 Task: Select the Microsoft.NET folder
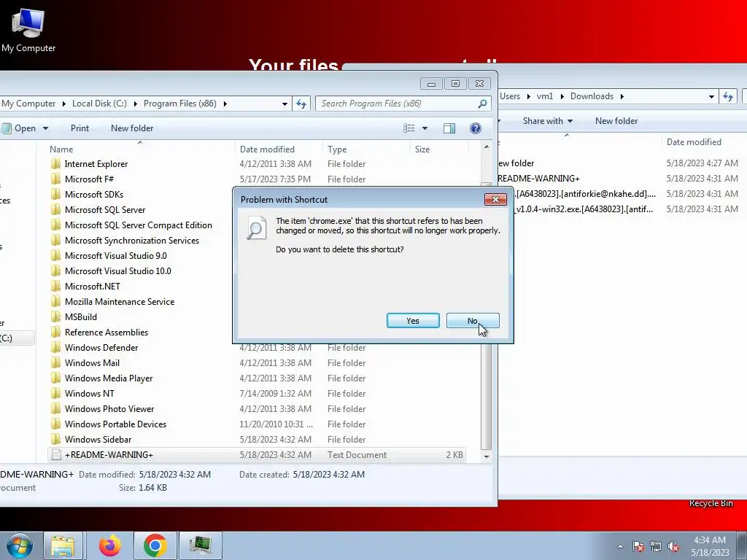(92, 286)
